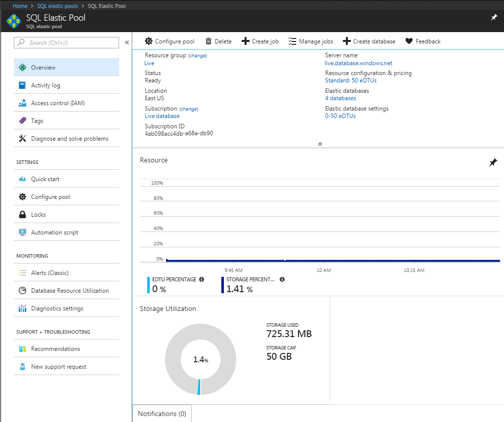The image size is (504, 422).
Task: Pin the Resource chart to dashboard
Action: tap(493, 162)
